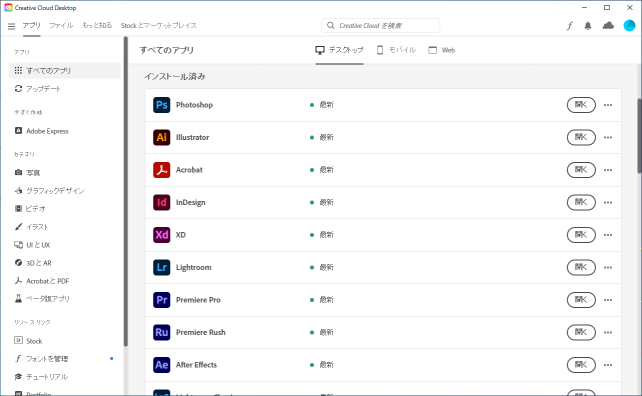Launch After Effects with its 開く button
Screen dimensions: 642x396
tap(581, 365)
